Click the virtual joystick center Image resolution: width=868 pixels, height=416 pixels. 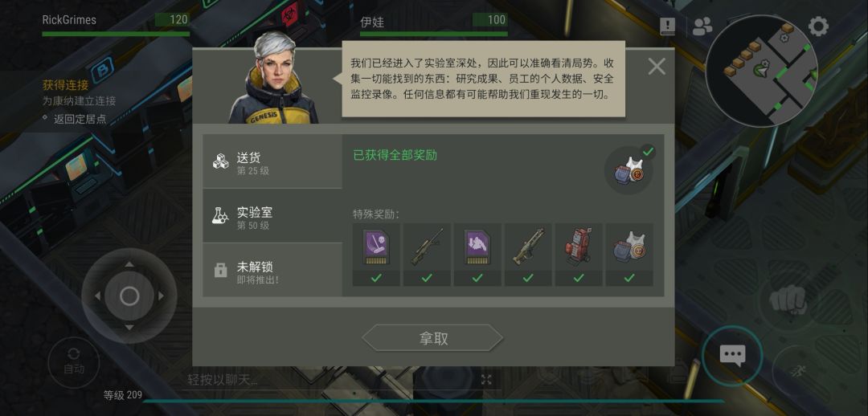(129, 296)
